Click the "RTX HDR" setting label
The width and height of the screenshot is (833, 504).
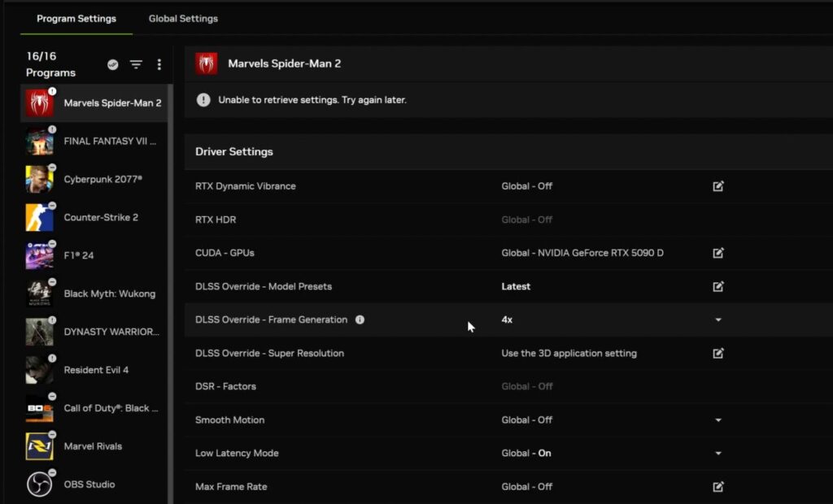pos(216,219)
